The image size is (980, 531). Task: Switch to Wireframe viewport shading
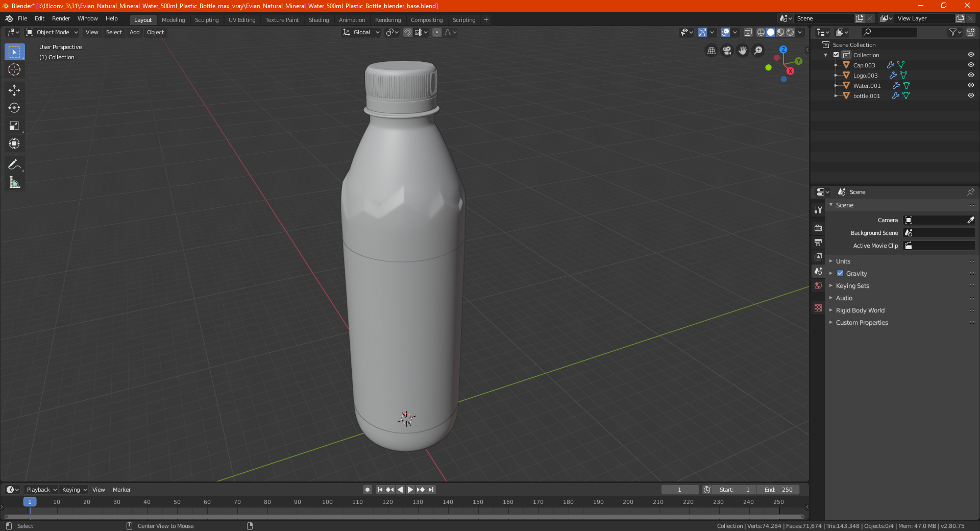pos(761,32)
